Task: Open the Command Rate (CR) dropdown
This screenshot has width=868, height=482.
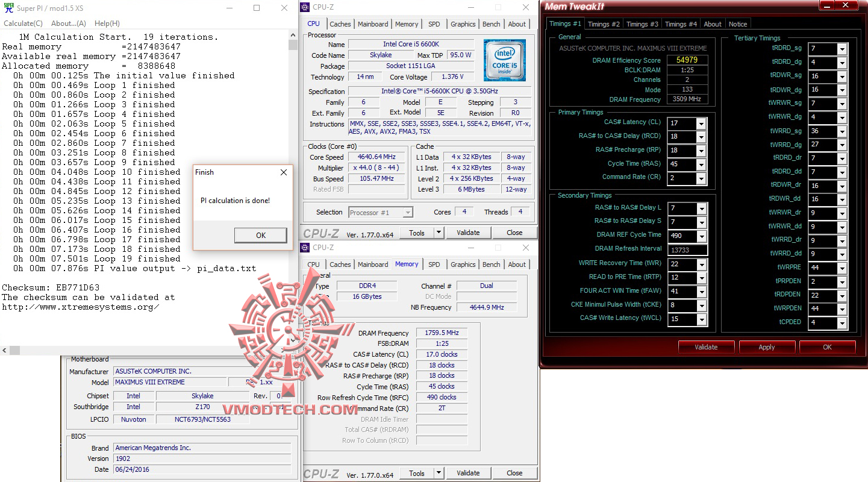Action: (x=700, y=178)
